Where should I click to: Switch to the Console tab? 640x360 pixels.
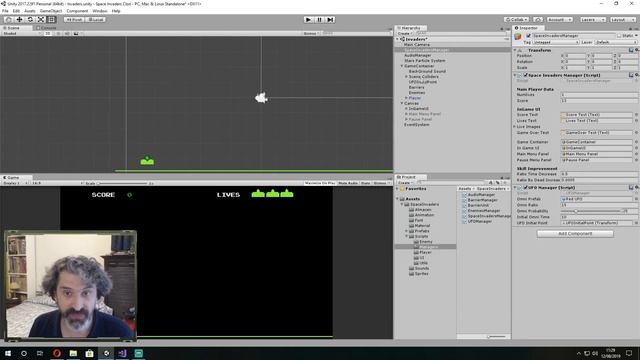(47, 28)
